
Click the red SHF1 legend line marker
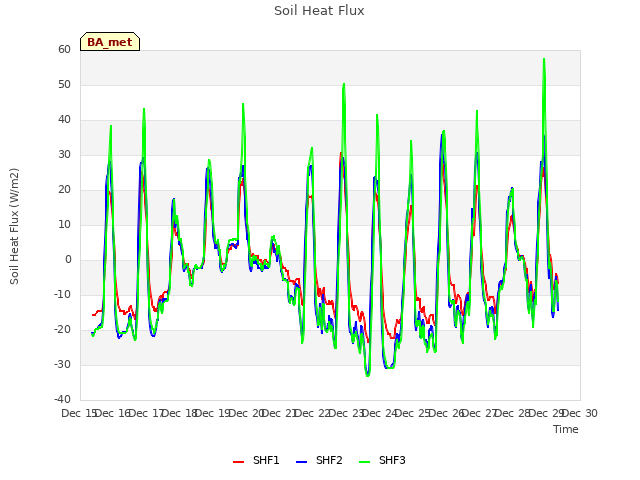[x=238, y=462]
